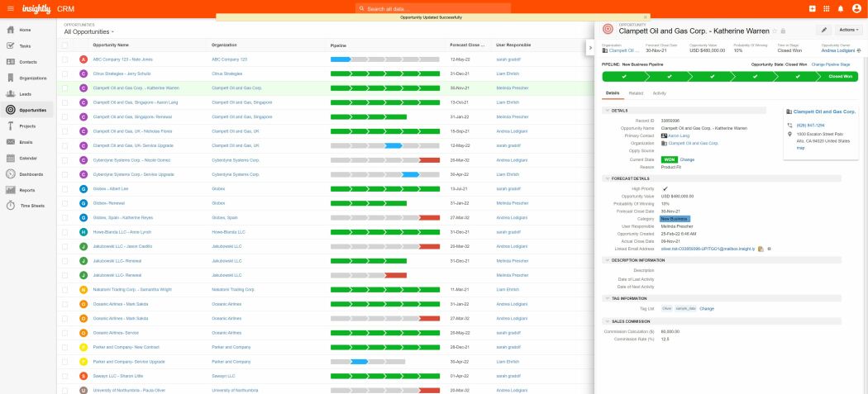Open the Actions dropdown menu
Viewport: 868px width, 394px height.
coord(850,30)
